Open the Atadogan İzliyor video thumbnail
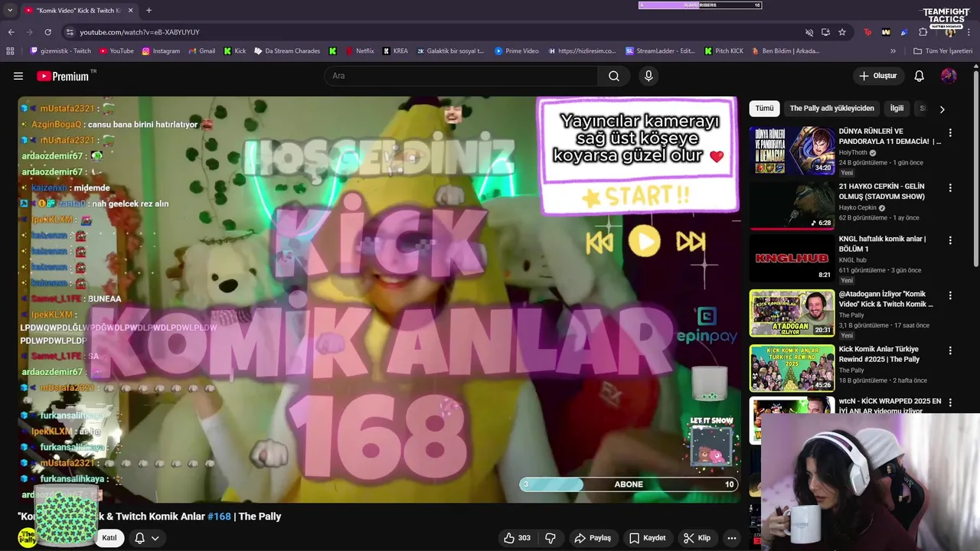980x551 pixels. tap(792, 313)
